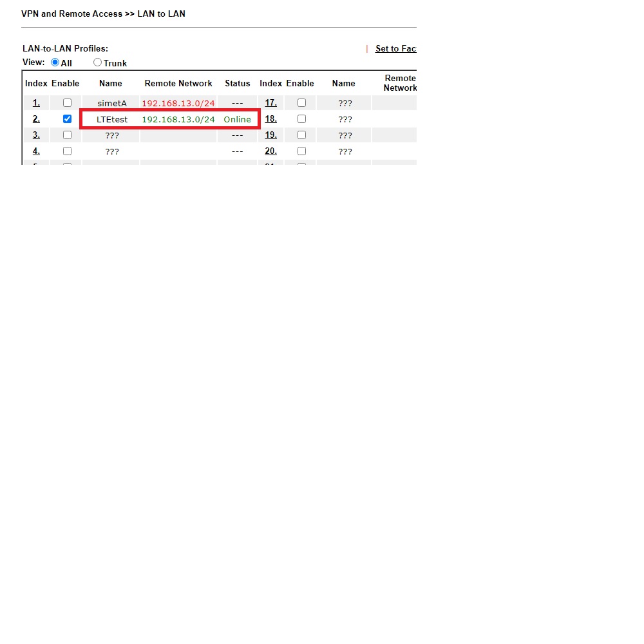This screenshot has height=644, width=644.
Task: Select the All view radio button
Action: click(55, 62)
